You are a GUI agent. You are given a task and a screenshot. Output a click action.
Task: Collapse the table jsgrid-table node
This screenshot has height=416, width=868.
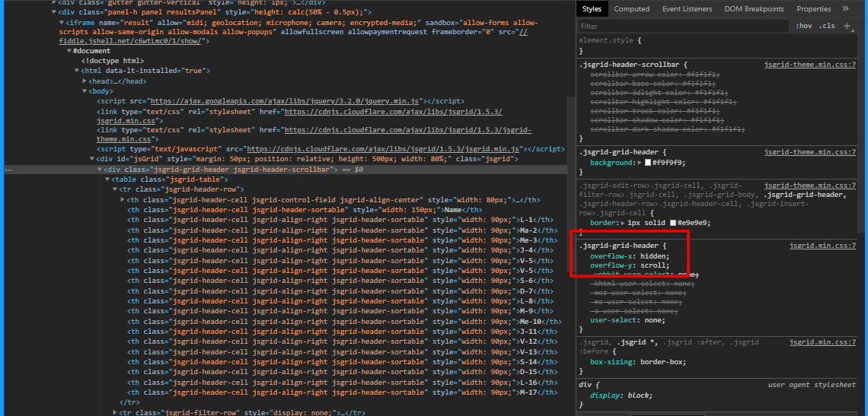click(x=108, y=179)
